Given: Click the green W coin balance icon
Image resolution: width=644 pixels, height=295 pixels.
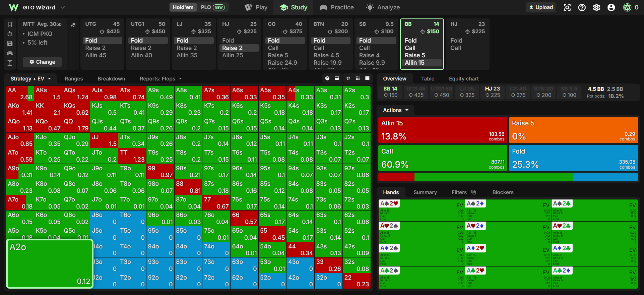Looking at the screenshot, I should [627, 7].
